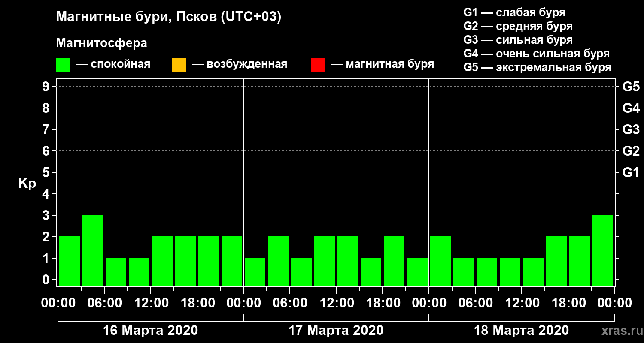Viewport: 644px width, 343px height.
Task: Click the Kp 2 bar on 17 March 18:00–21:00
Action: (394, 261)
